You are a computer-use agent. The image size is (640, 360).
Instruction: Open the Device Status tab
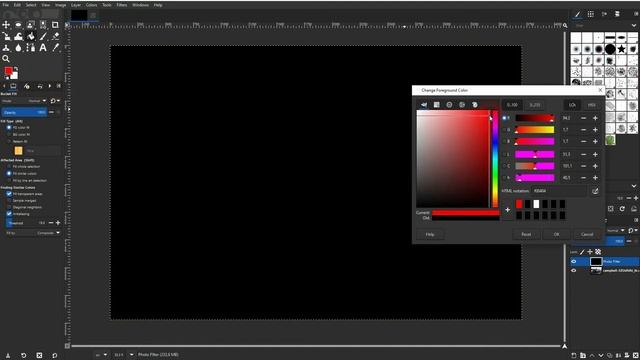pyautogui.click(x=27, y=86)
